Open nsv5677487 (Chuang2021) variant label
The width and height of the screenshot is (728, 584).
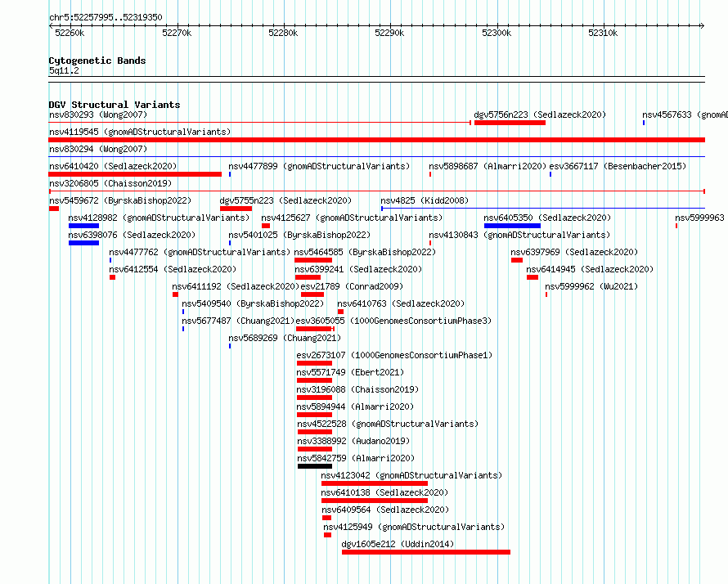[x=238, y=321]
